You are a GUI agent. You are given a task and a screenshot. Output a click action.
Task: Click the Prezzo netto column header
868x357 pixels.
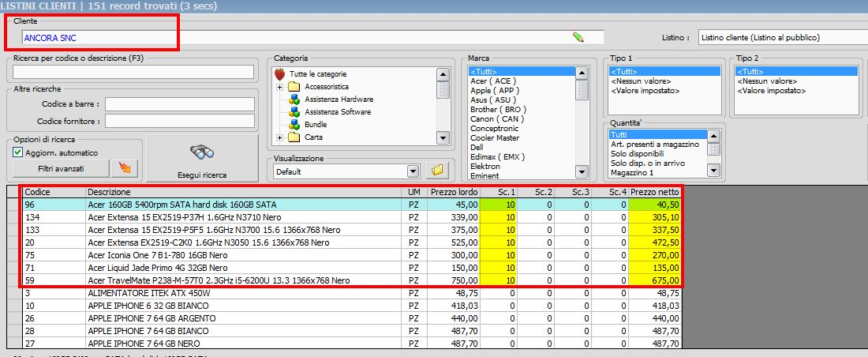pyautogui.click(x=655, y=192)
